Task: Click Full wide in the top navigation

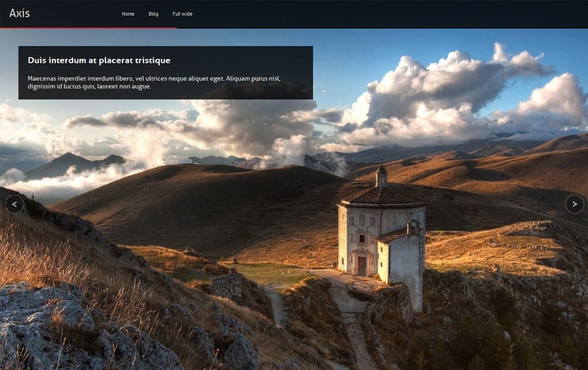Action: click(x=183, y=14)
